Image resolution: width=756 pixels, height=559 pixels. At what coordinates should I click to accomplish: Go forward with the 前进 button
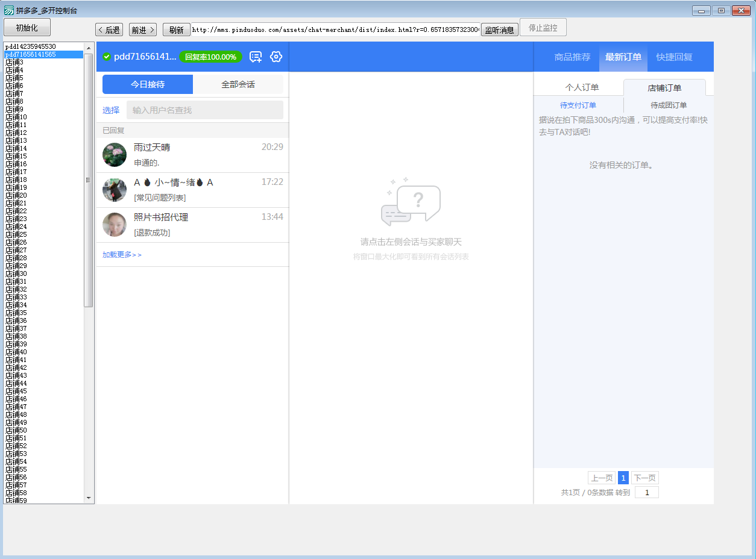(143, 30)
